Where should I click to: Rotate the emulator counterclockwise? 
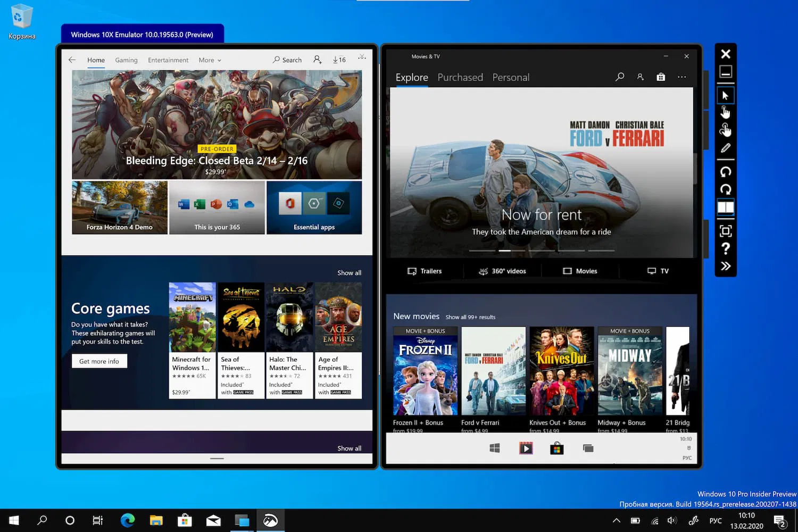726,172
